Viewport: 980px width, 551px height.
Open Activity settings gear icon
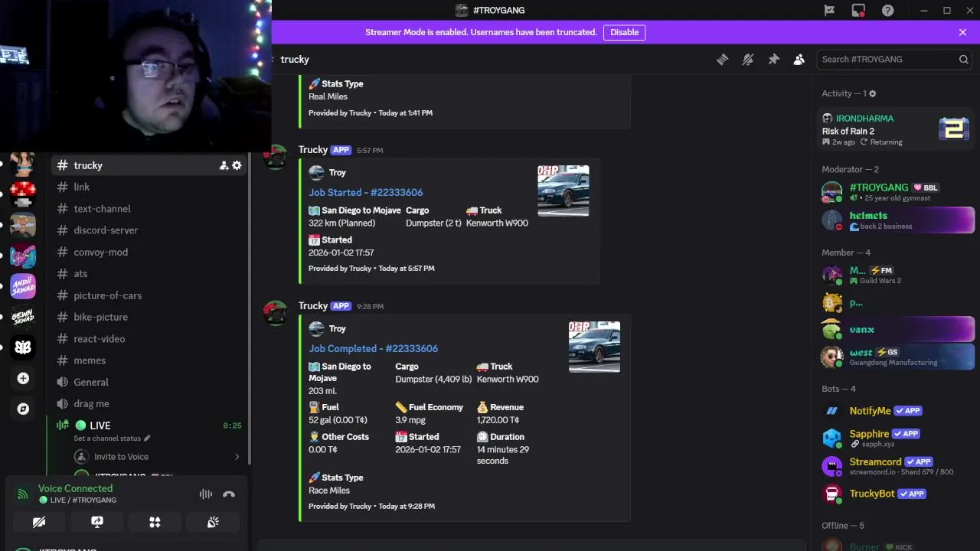[x=872, y=93]
